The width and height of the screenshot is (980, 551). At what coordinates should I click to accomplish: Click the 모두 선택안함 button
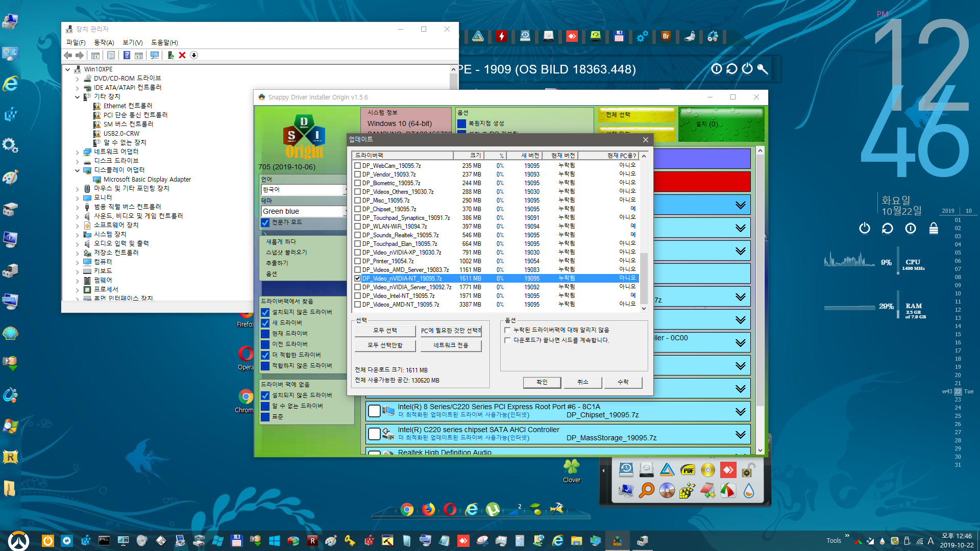click(x=385, y=345)
